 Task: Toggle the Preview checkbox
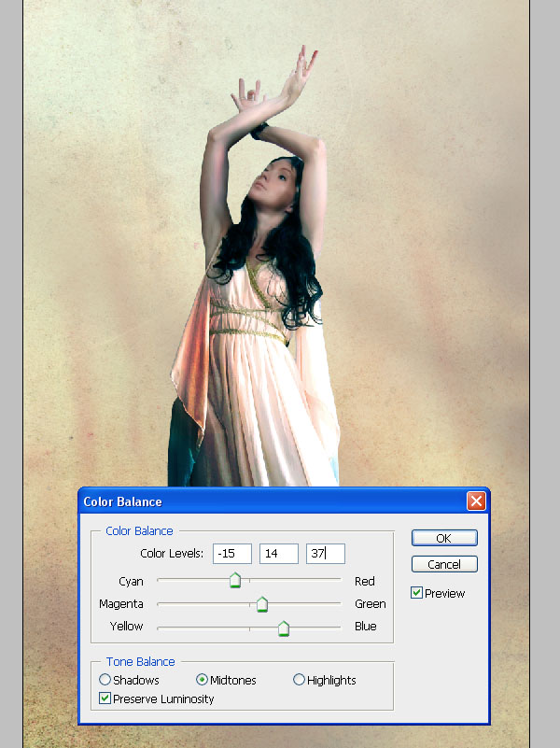pos(416,593)
